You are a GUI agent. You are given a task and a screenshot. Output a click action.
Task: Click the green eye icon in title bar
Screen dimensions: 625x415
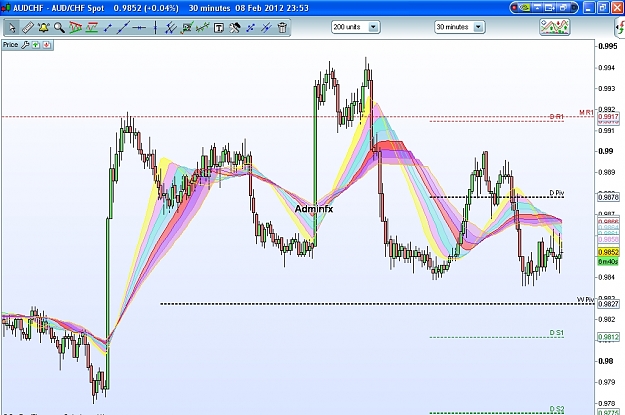pyautogui.click(x=526, y=8)
